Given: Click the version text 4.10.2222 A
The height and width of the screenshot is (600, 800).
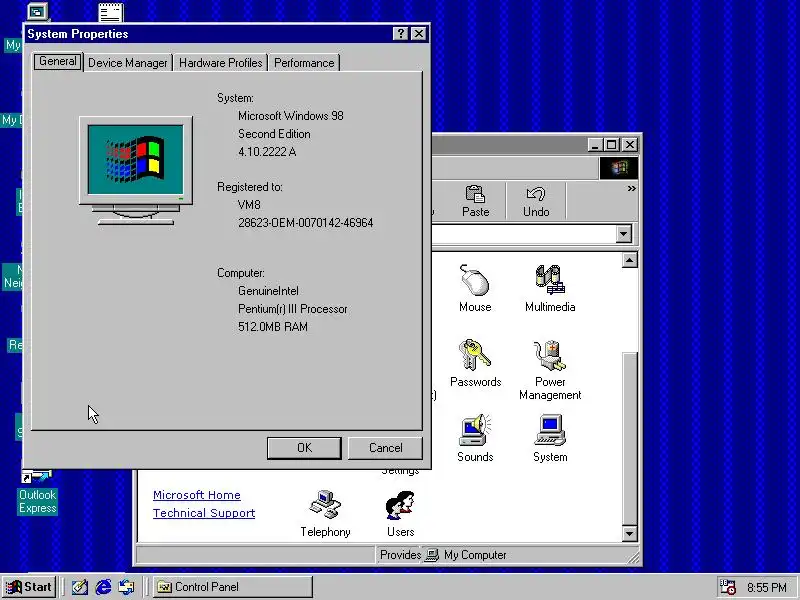Looking at the screenshot, I should [x=267, y=152].
